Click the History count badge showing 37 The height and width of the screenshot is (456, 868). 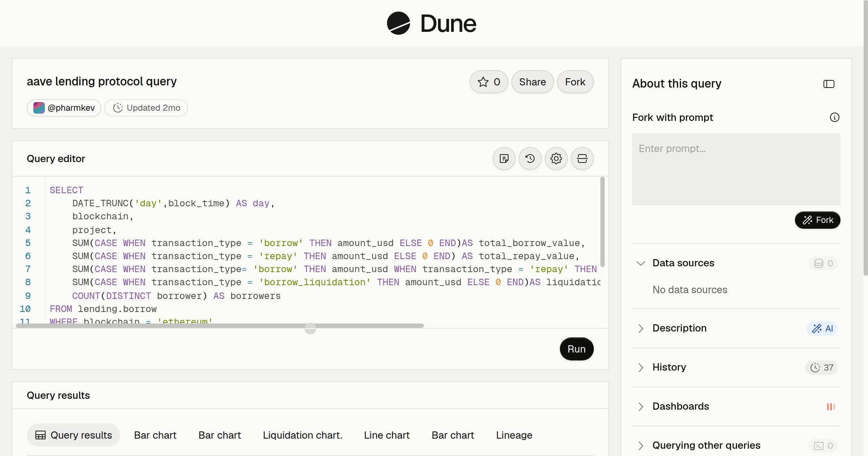821,367
